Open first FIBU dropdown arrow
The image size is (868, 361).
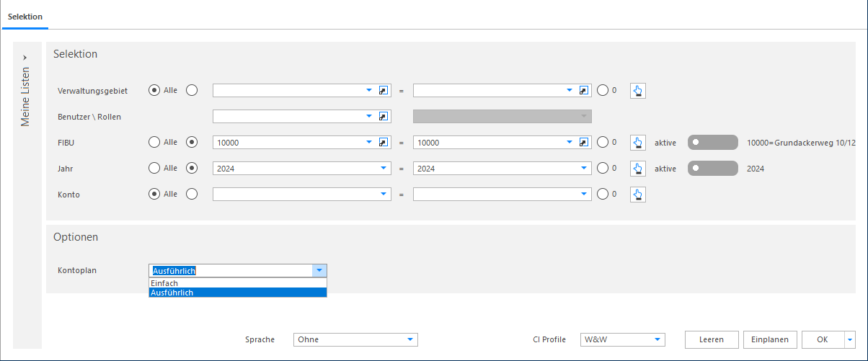[x=369, y=143]
